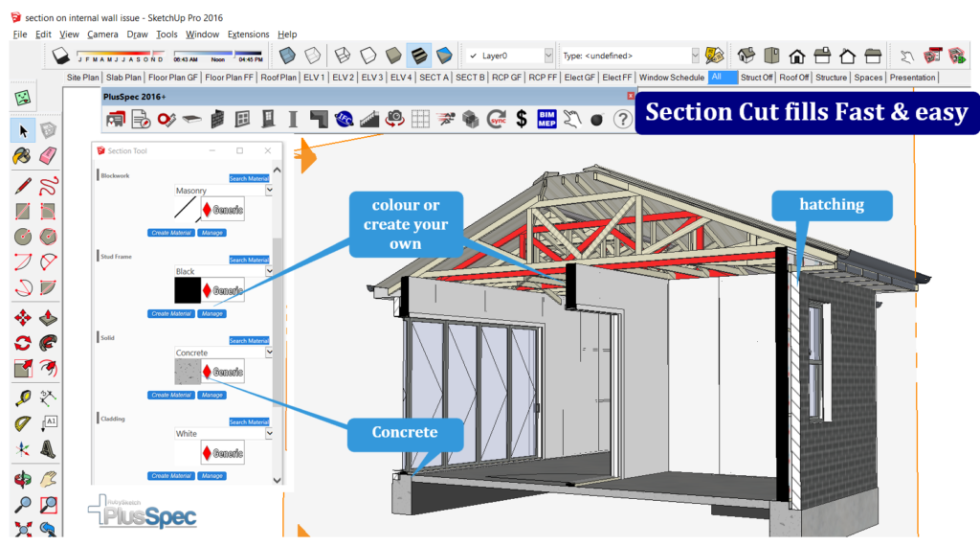Select the Pan hand tool
This screenshot has width=980, height=546.
tap(48, 479)
